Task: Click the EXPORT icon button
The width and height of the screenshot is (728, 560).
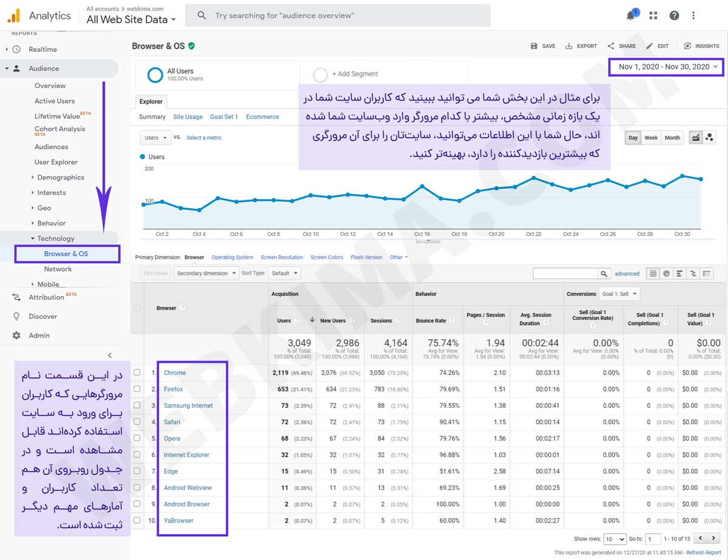Action: click(x=581, y=46)
